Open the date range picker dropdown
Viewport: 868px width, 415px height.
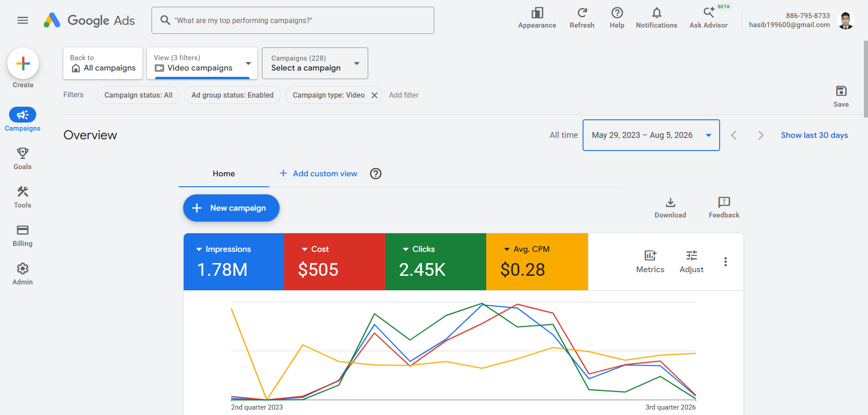point(651,135)
